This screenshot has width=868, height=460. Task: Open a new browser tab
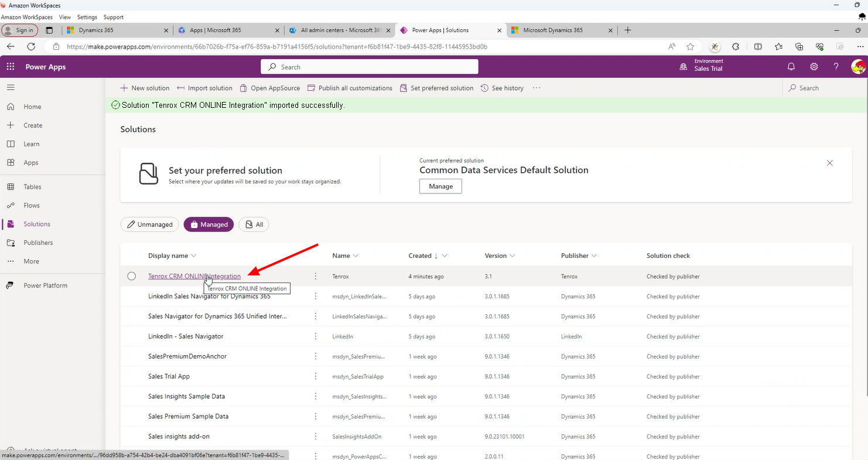(x=628, y=30)
